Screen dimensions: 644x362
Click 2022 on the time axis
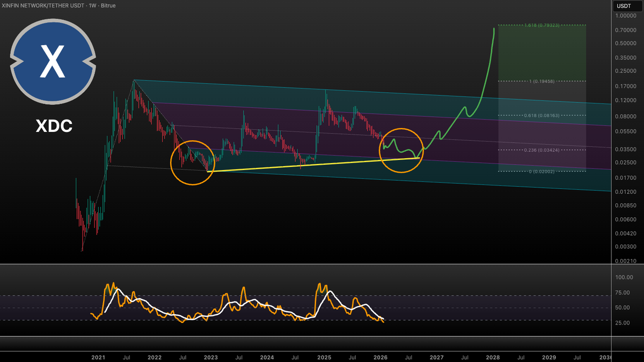click(155, 357)
